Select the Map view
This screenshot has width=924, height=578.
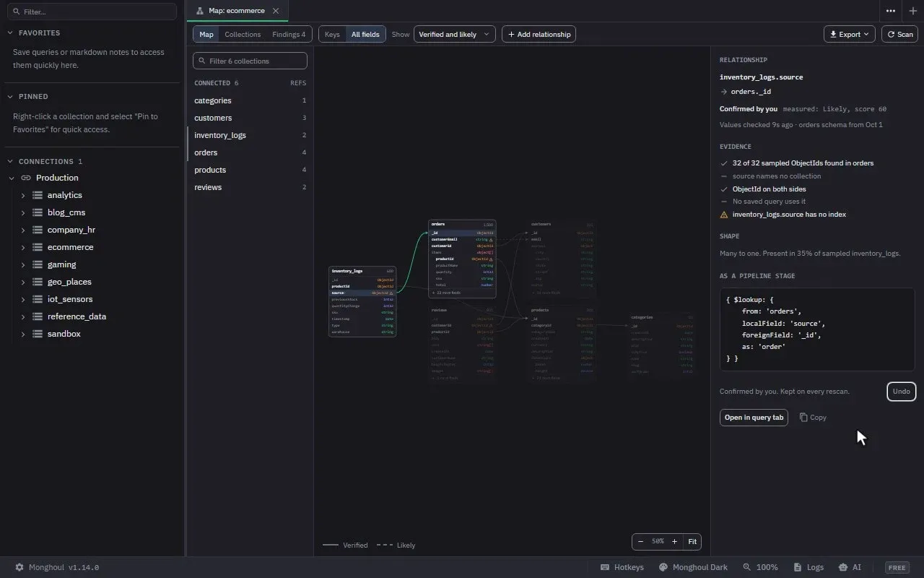206,34
